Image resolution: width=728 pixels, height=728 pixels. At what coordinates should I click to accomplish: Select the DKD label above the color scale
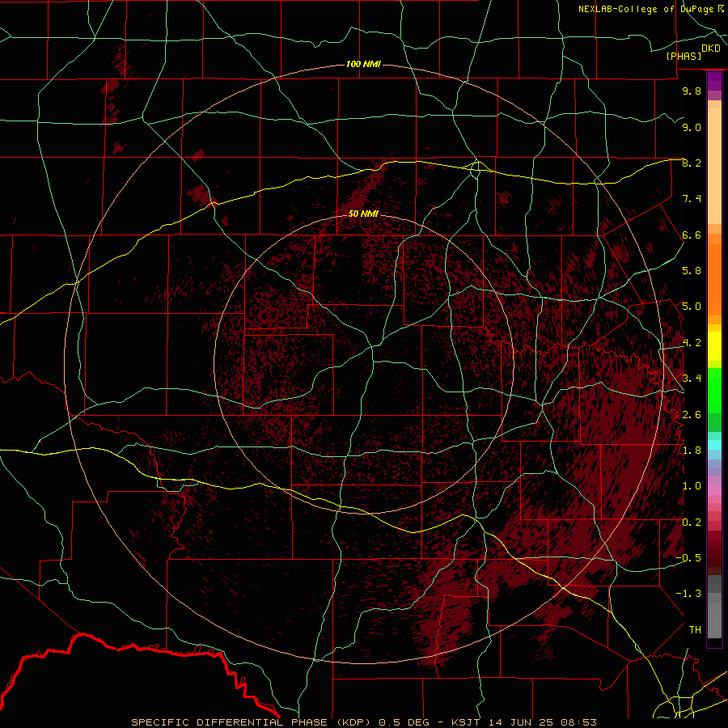coord(711,48)
